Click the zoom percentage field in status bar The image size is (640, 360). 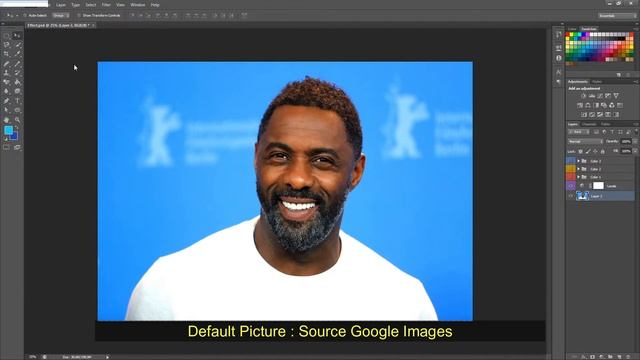32,357
